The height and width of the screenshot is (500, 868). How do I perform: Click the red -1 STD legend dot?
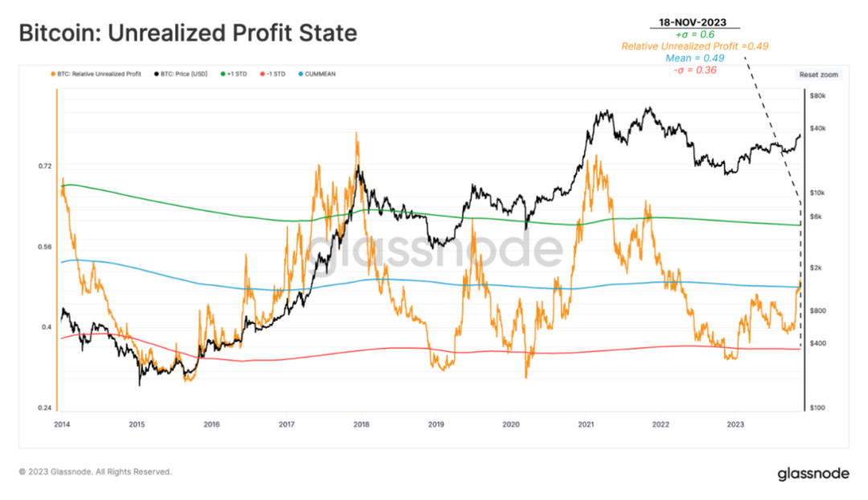pos(262,74)
